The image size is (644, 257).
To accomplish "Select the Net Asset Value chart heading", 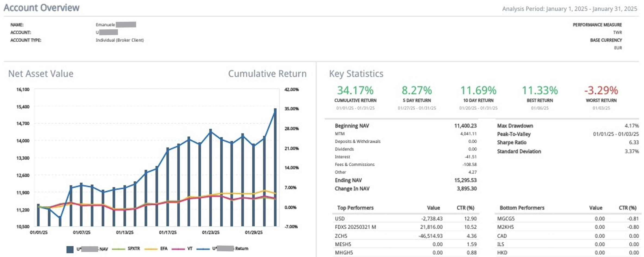I will 41,74.
